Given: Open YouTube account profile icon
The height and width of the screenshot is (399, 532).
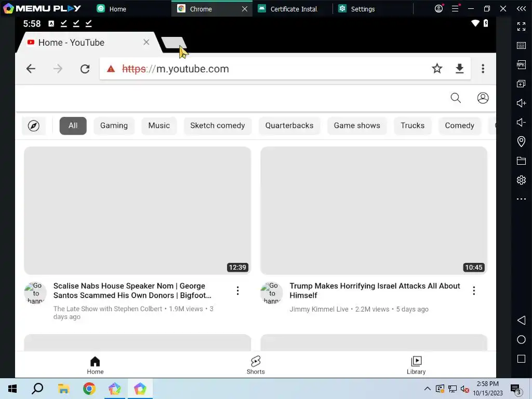Looking at the screenshot, I should pyautogui.click(x=483, y=98).
